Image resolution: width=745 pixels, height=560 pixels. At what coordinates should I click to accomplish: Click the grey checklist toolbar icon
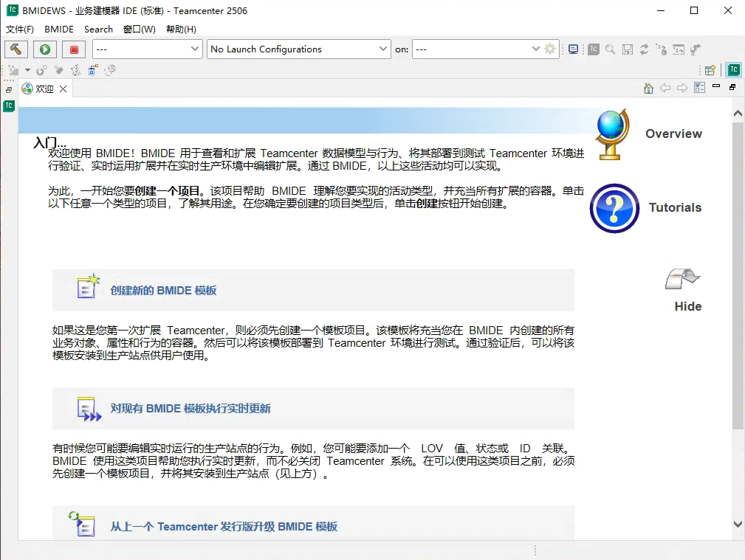pos(75,71)
